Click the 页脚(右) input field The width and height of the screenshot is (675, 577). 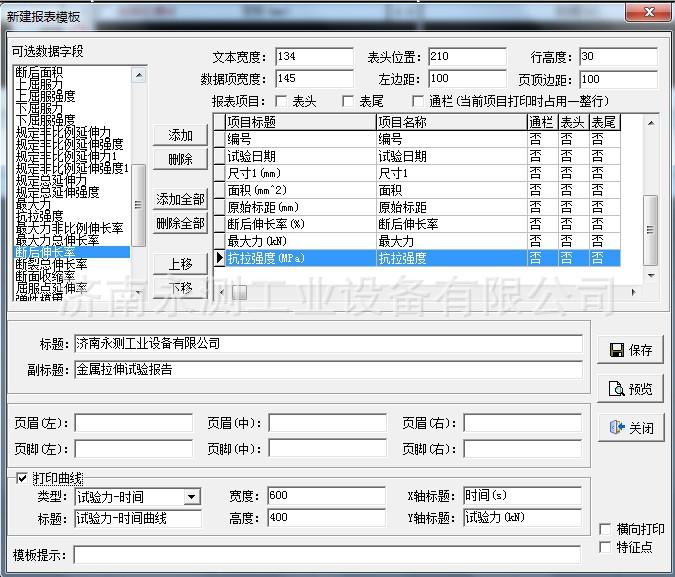523,449
